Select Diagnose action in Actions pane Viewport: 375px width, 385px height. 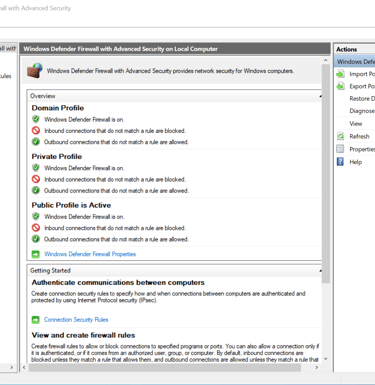click(362, 111)
